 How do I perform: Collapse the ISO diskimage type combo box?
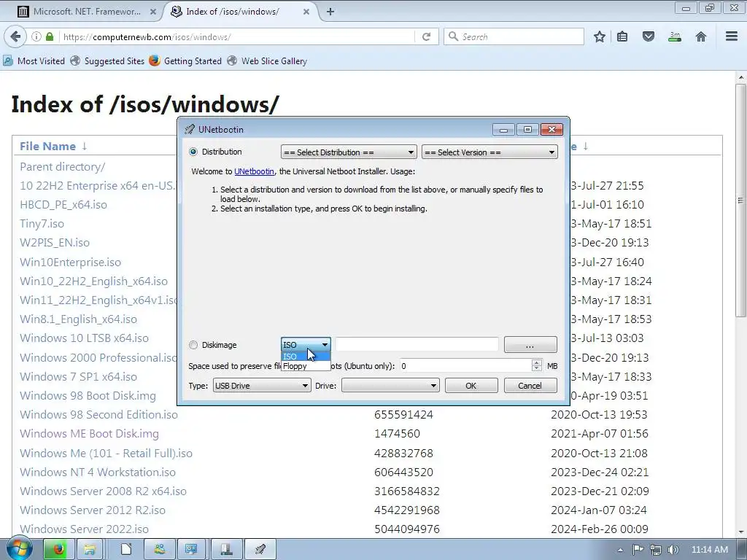(306, 345)
